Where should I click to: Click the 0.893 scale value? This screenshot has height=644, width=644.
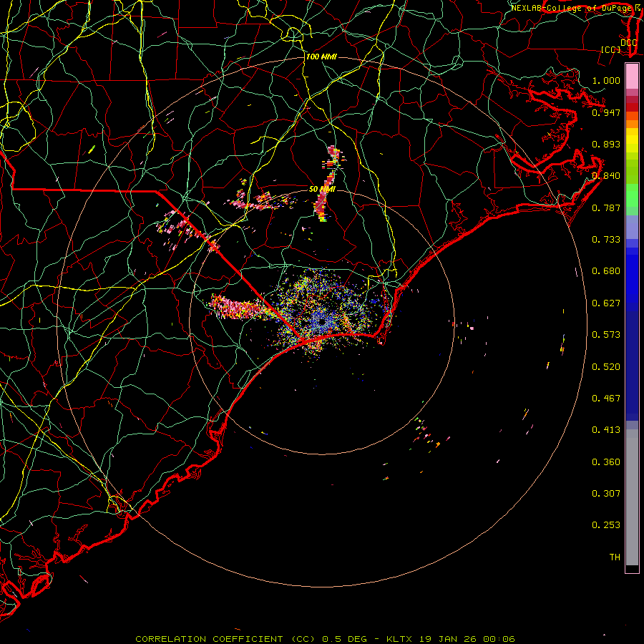606,144
